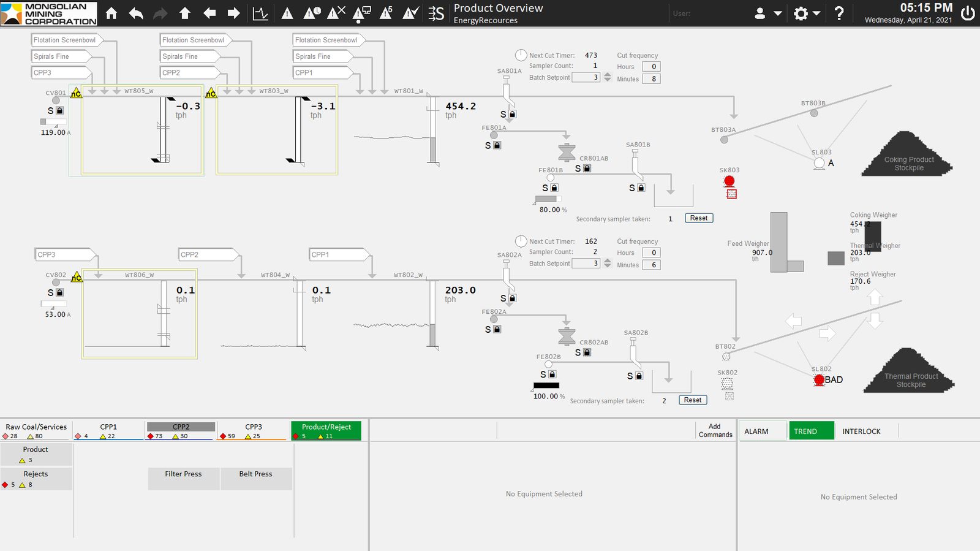Toggle the lock icon next to CV801
The width and height of the screenshot is (980, 551).
(59, 110)
